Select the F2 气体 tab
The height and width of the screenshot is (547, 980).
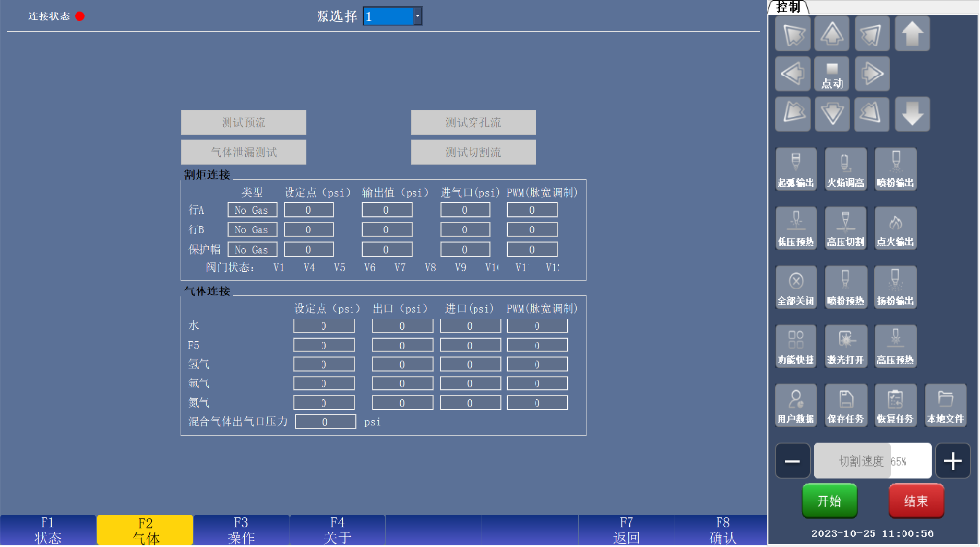click(x=145, y=531)
